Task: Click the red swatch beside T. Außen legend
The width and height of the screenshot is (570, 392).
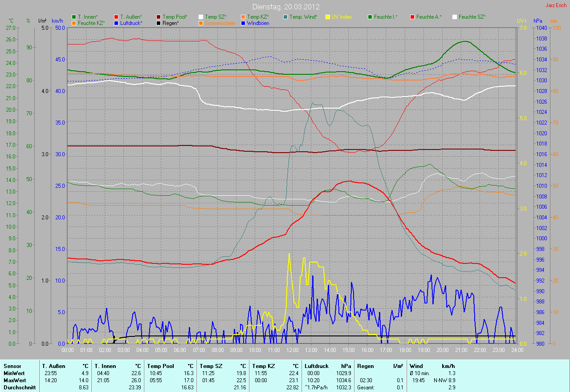Action: coord(116,17)
